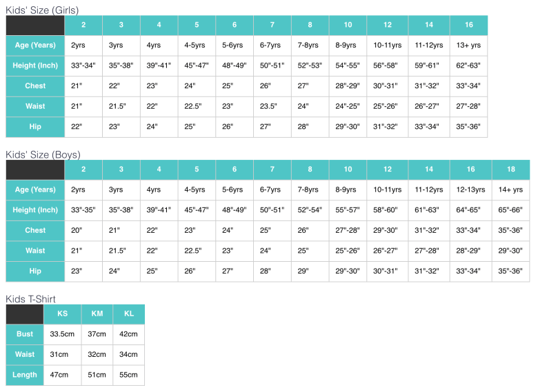
Task: Select the 55cm Length value for KL
Action: click(x=129, y=375)
